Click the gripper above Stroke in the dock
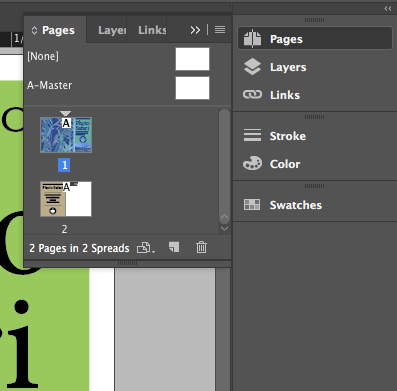This screenshot has width=397, height=391. point(314,117)
